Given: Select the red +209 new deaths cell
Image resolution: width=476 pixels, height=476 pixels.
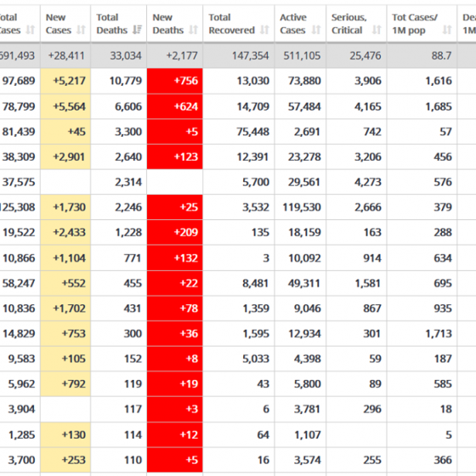Looking at the screenshot, I should [x=175, y=232].
